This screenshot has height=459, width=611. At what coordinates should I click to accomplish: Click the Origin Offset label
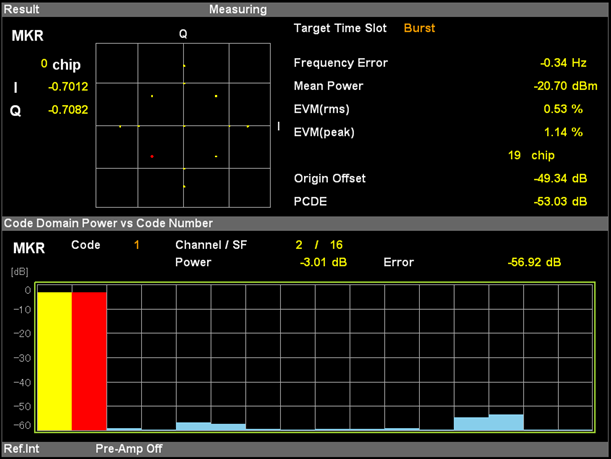[x=329, y=178]
